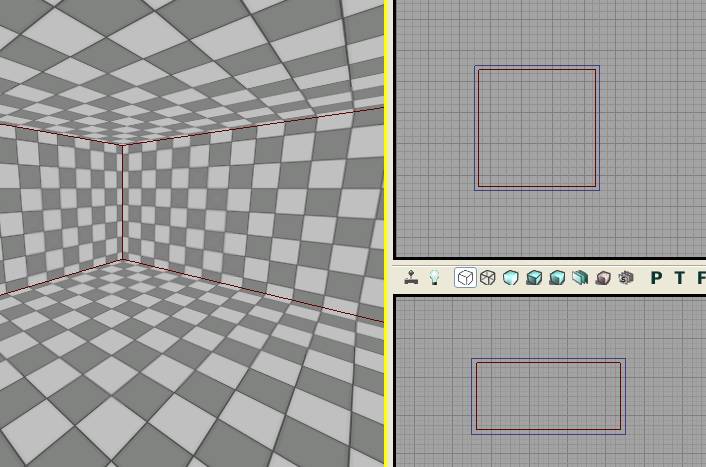Screen dimensions: 706x467
Task: Select the wireframe cube view mode
Action: pyautogui.click(x=465, y=277)
